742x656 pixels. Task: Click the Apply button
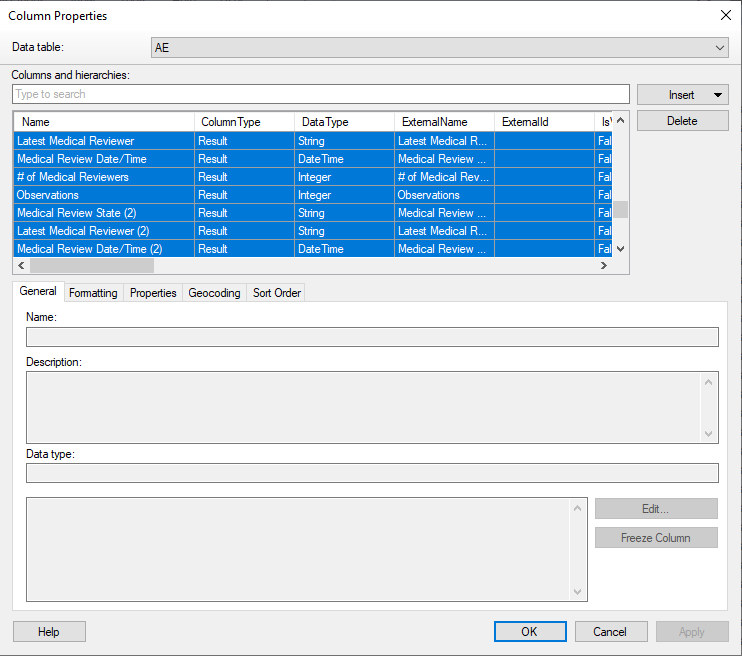click(x=692, y=632)
